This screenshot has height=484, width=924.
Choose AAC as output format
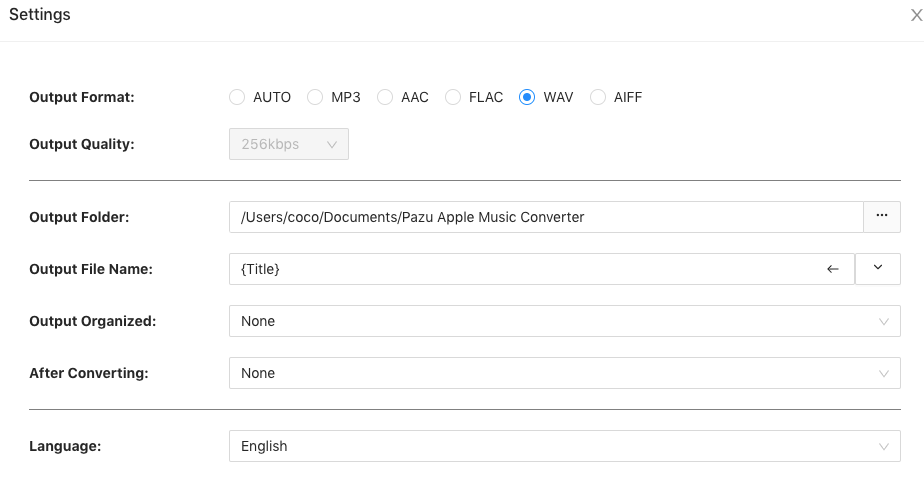tap(383, 97)
